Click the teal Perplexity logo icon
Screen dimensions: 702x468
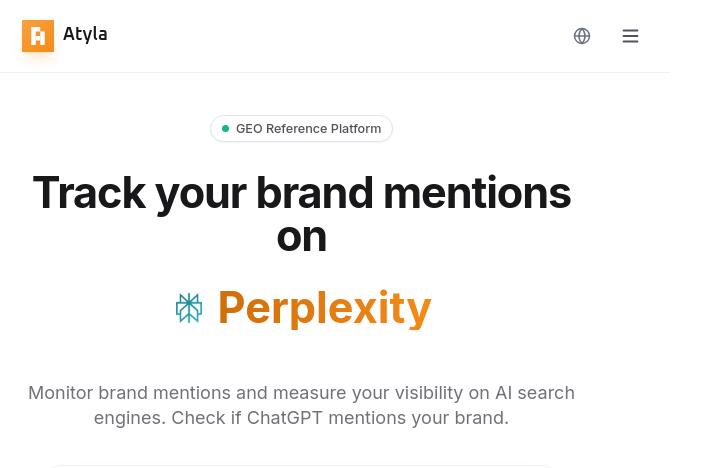189,308
